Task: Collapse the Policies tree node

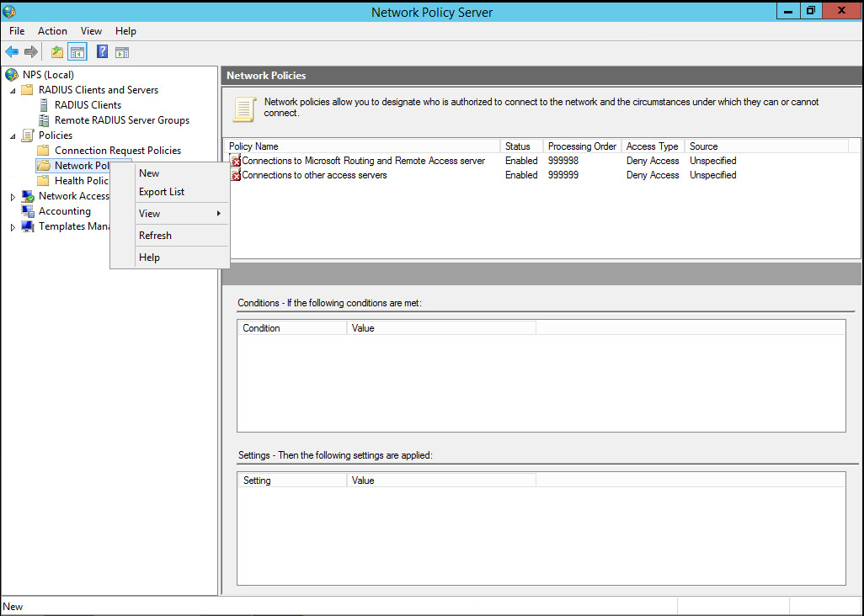Action: coord(13,135)
